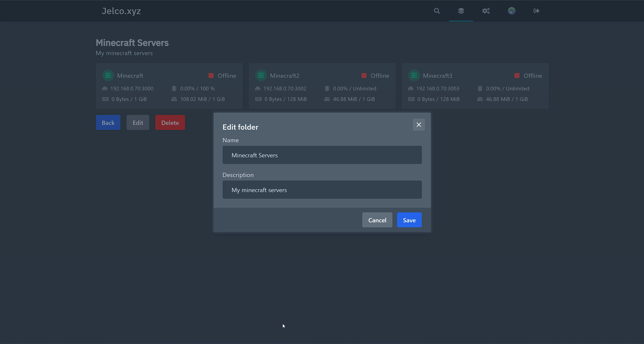
Task: Click the network icon beside 192.168.0.70:3003
Action: pos(411,89)
